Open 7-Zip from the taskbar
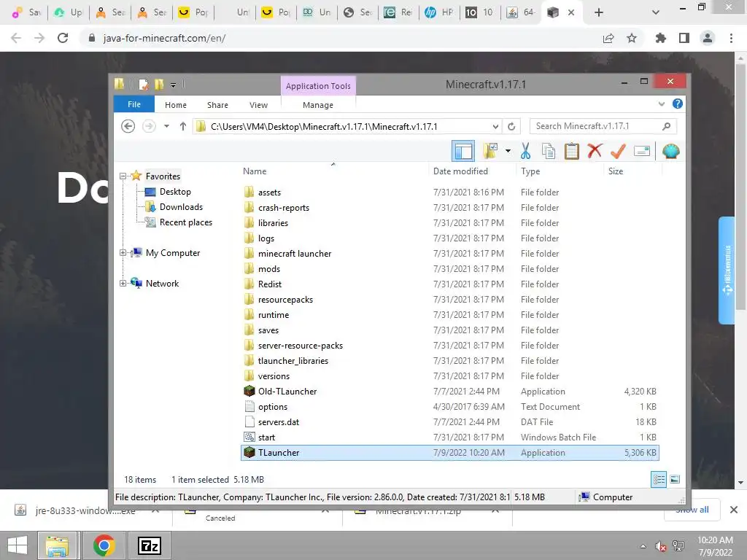This screenshot has width=747, height=560. click(x=149, y=545)
